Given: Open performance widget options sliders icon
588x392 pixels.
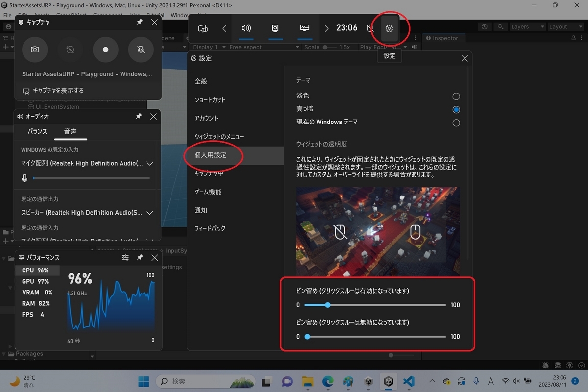Looking at the screenshot, I should point(125,257).
